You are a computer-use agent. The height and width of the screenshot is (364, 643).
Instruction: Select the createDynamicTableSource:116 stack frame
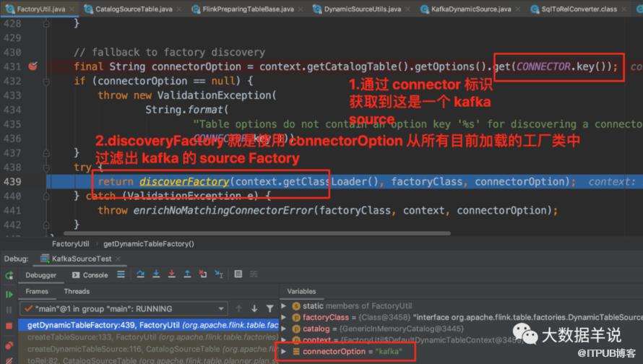148,349
